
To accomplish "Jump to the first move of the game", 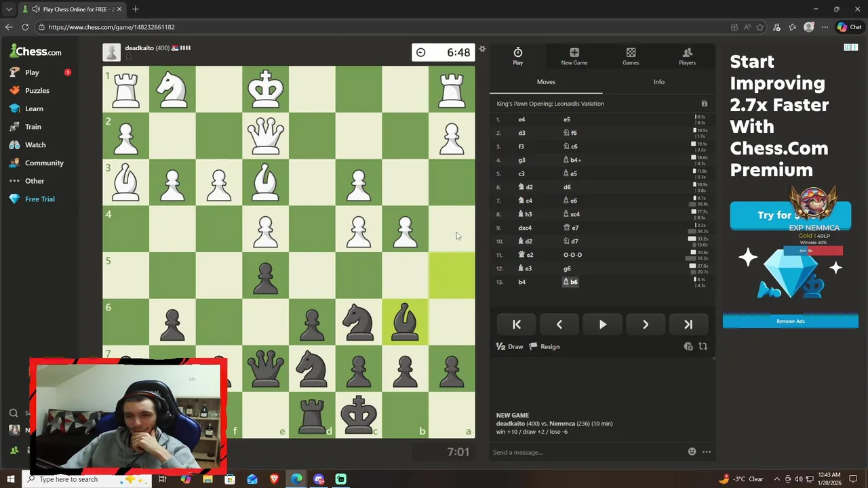I will click(x=517, y=325).
